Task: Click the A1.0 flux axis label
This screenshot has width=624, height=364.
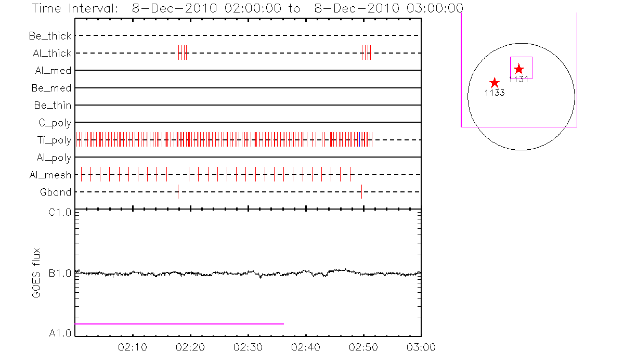Action: point(60,333)
